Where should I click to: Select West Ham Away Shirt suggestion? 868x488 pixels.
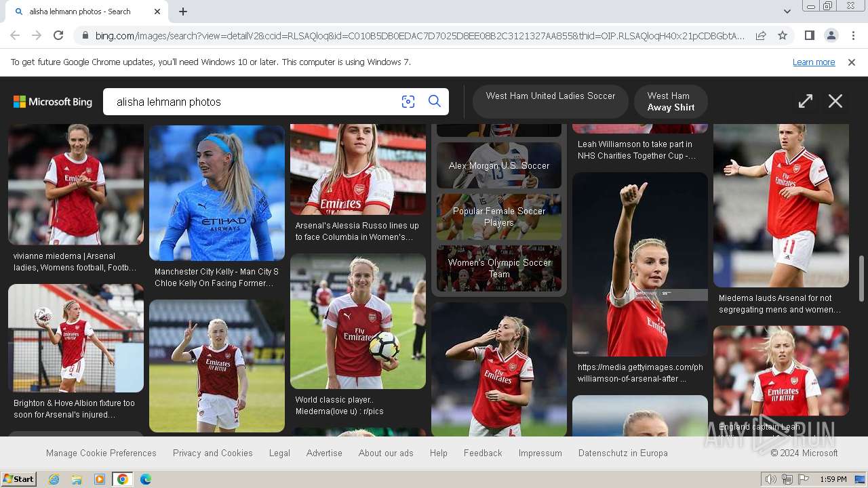click(x=671, y=102)
